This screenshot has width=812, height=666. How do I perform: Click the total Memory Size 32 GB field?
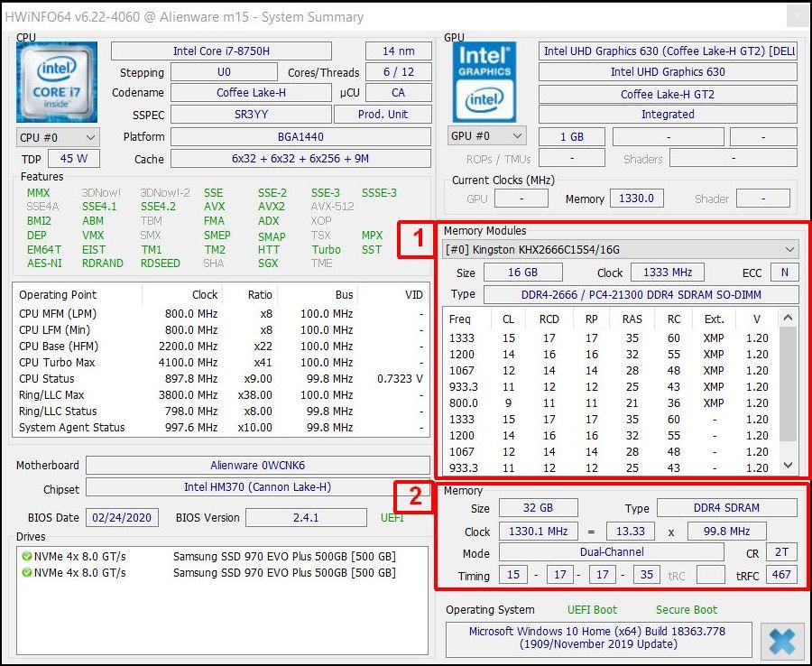538,508
